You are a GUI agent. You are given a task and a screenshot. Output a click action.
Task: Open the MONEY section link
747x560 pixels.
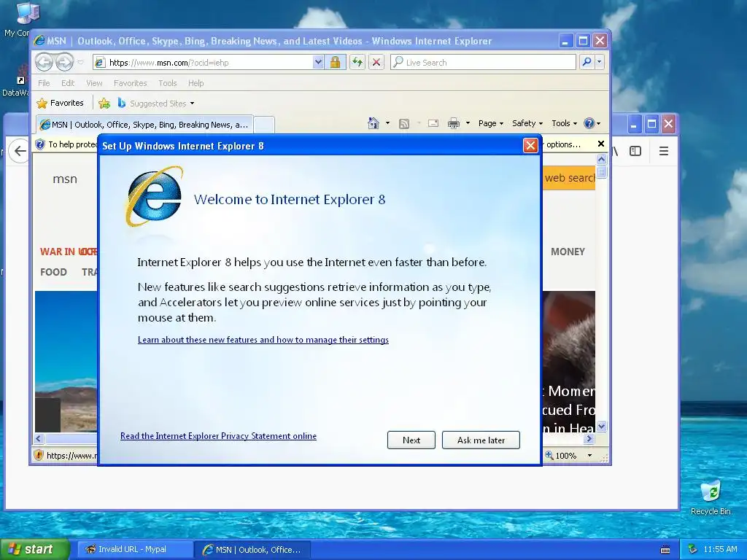point(568,252)
